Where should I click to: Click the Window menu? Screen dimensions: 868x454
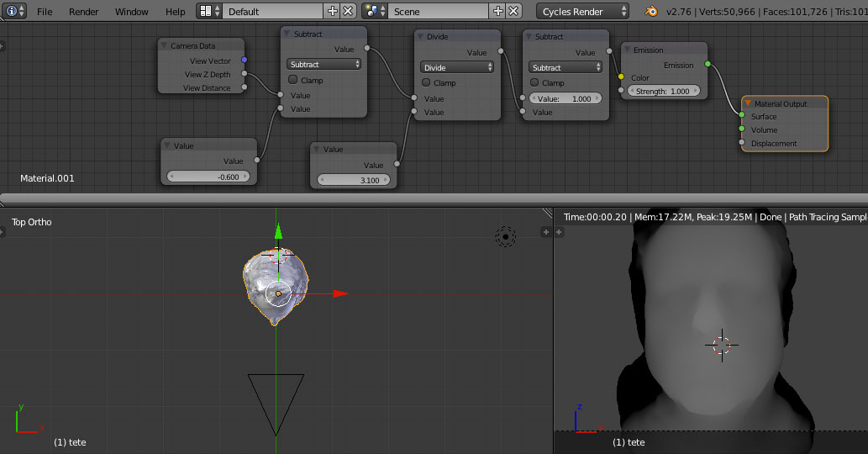point(131,12)
